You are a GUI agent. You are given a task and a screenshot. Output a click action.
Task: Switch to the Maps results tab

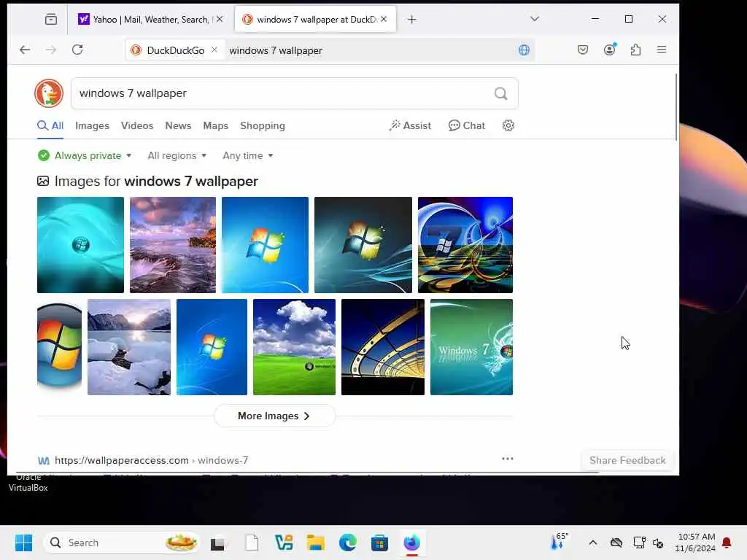(x=215, y=125)
